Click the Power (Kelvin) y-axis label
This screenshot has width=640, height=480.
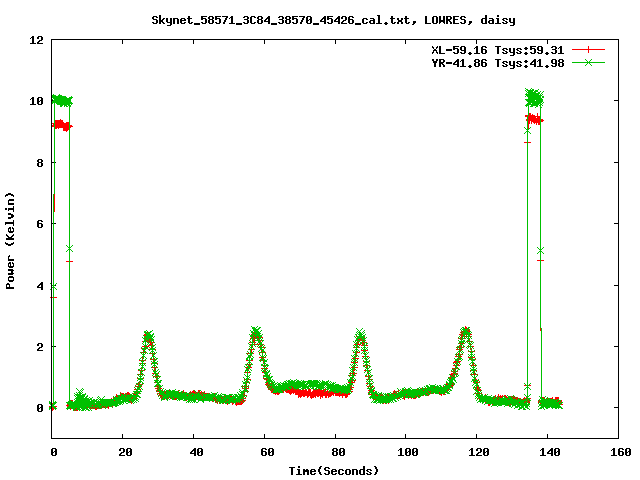[11, 239]
